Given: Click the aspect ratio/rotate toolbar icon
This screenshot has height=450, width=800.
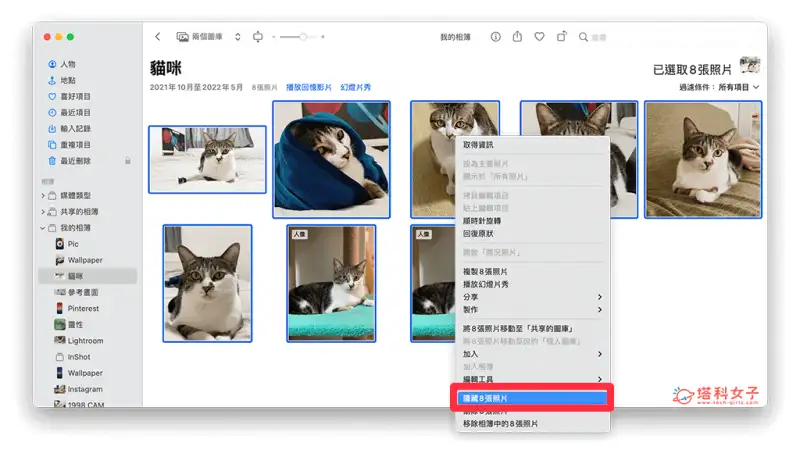Looking at the screenshot, I should pos(258,37).
